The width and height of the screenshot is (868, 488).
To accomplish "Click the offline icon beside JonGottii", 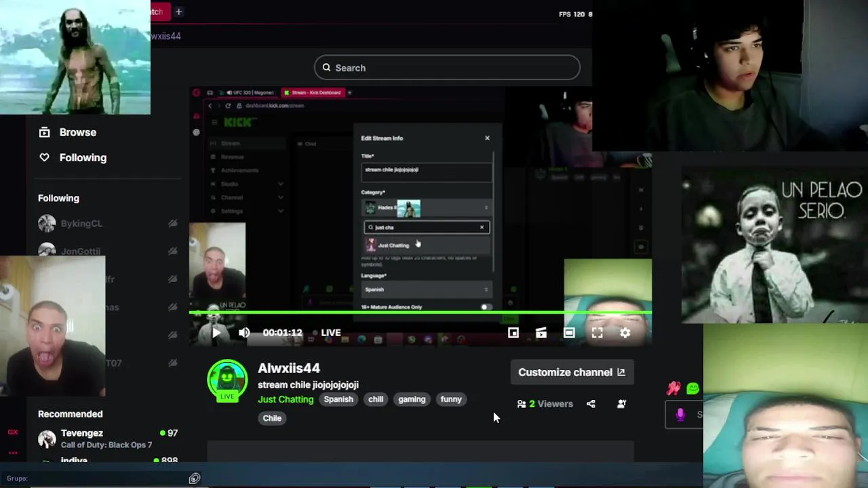I will [x=173, y=251].
